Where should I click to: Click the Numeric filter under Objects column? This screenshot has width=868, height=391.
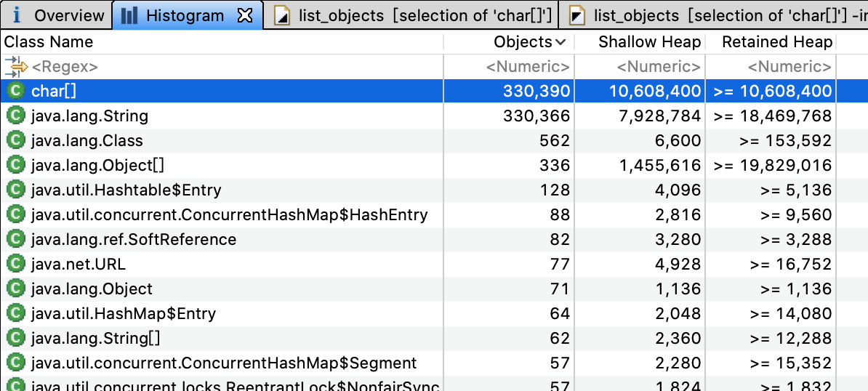pos(528,67)
